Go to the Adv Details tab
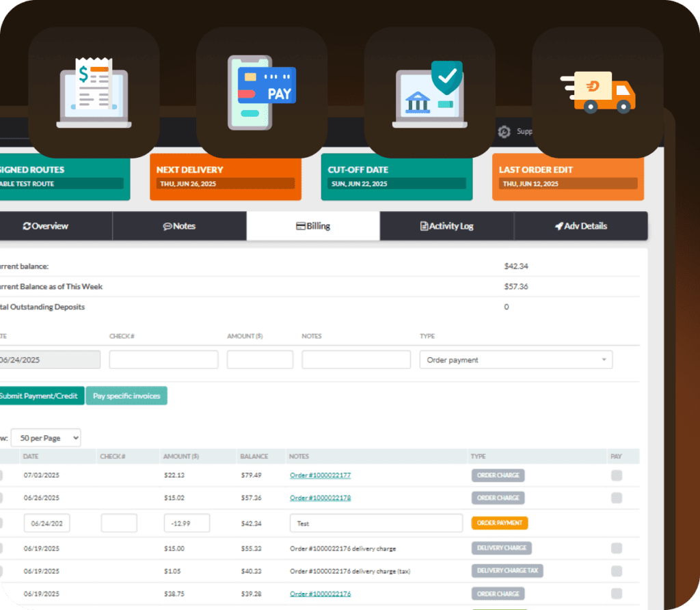The height and width of the screenshot is (610, 700). pos(581,226)
